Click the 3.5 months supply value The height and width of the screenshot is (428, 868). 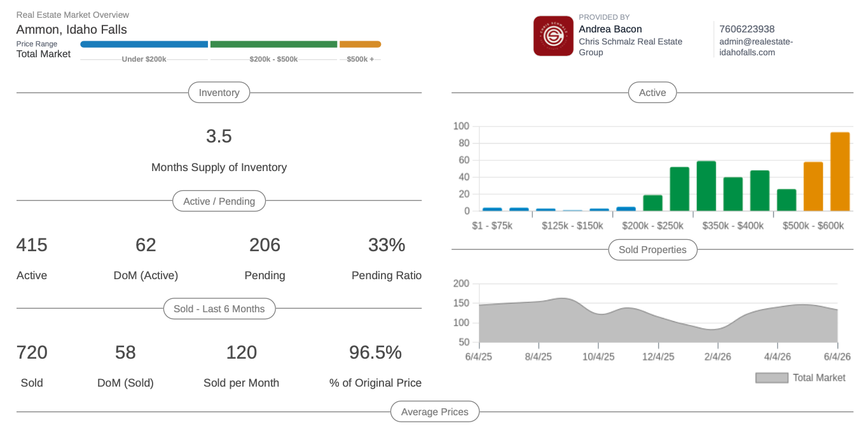[x=219, y=136]
